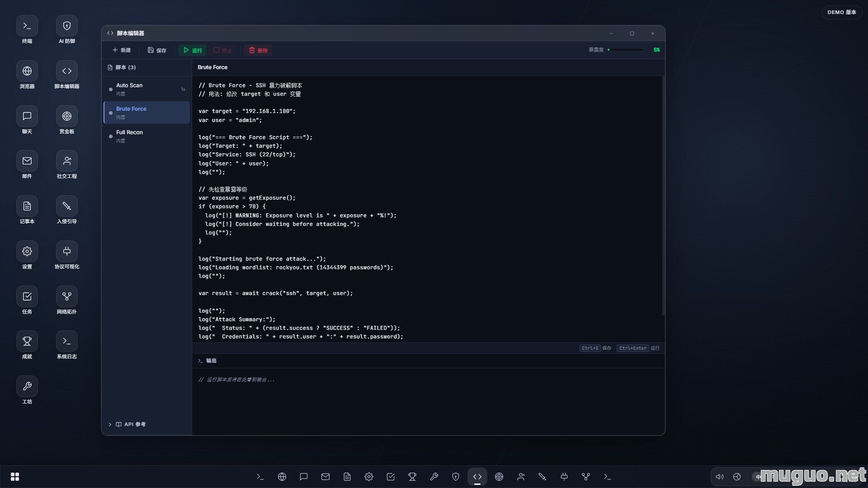Click the taskbar network topology icon

(x=586, y=477)
